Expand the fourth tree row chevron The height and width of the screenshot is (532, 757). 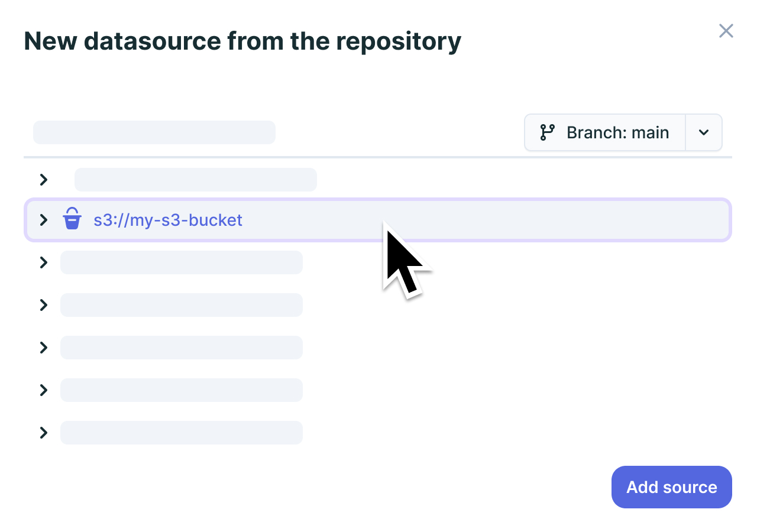43,305
